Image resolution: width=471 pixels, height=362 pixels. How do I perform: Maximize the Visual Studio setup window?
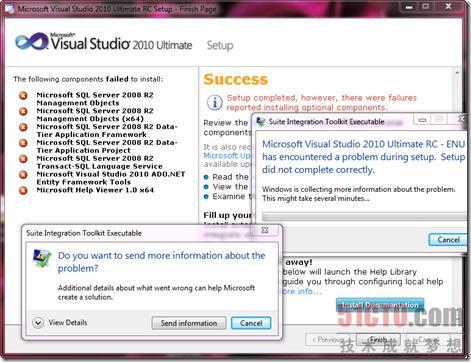pos(426,7)
